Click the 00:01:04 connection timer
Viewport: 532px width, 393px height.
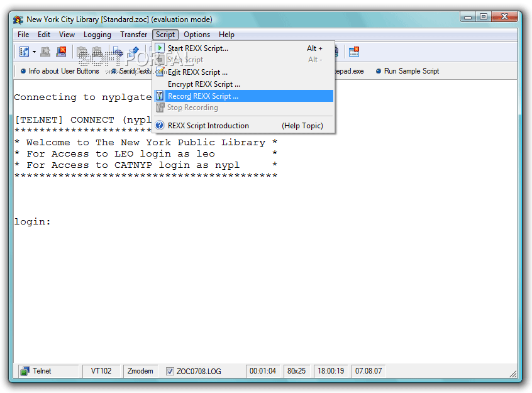click(263, 371)
